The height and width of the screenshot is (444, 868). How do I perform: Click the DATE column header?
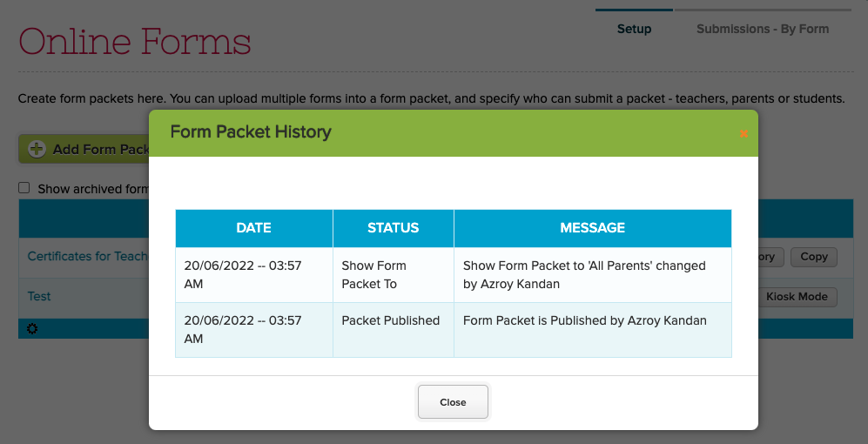tap(253, 228)
